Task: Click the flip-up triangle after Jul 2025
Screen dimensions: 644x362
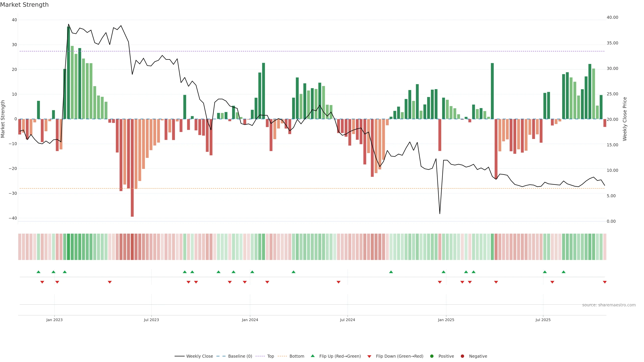Action: pyautogui.click(x=545, y=272)
